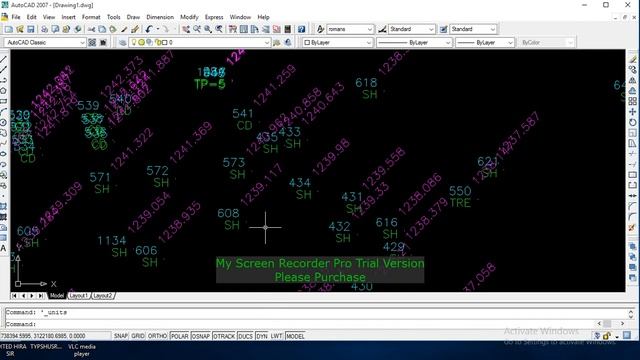Click the Save icon in toolbar
The image size is (640, 360).
click(x=31, y=29)
